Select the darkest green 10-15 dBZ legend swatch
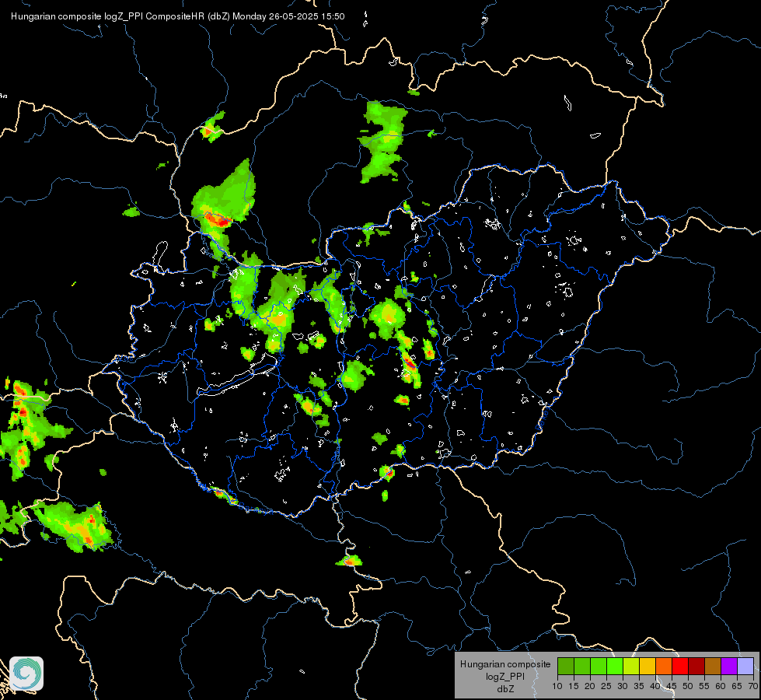Screen dimensions: 761x700 [x=566, y=666]
